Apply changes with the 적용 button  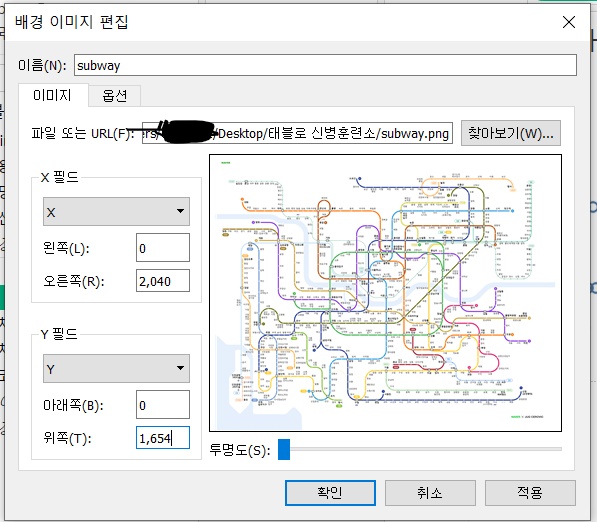(x=530, y=493)
